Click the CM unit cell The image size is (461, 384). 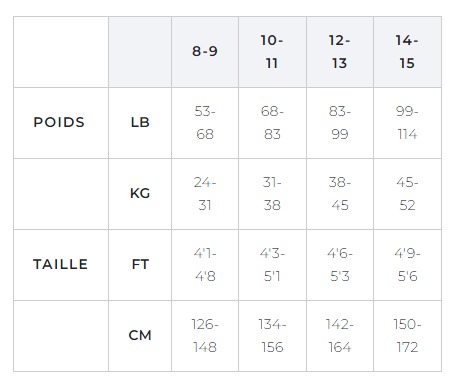click(140, 336)
